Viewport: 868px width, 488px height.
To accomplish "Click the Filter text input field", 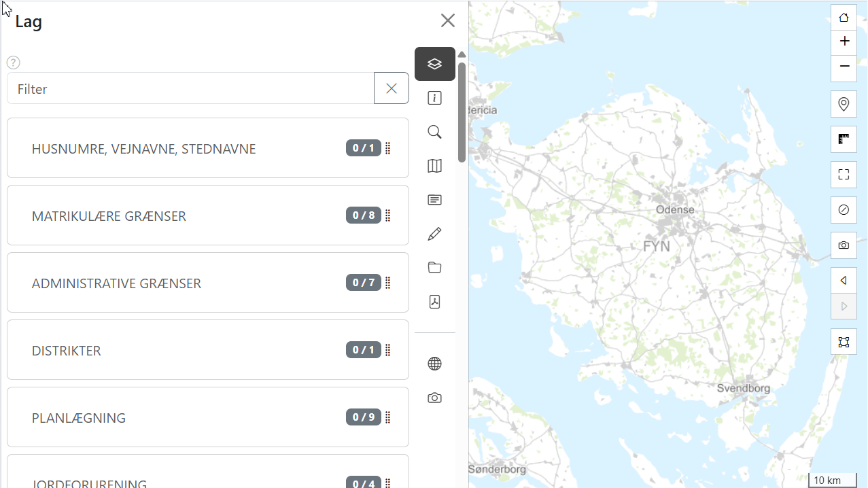I will [190, 89].
